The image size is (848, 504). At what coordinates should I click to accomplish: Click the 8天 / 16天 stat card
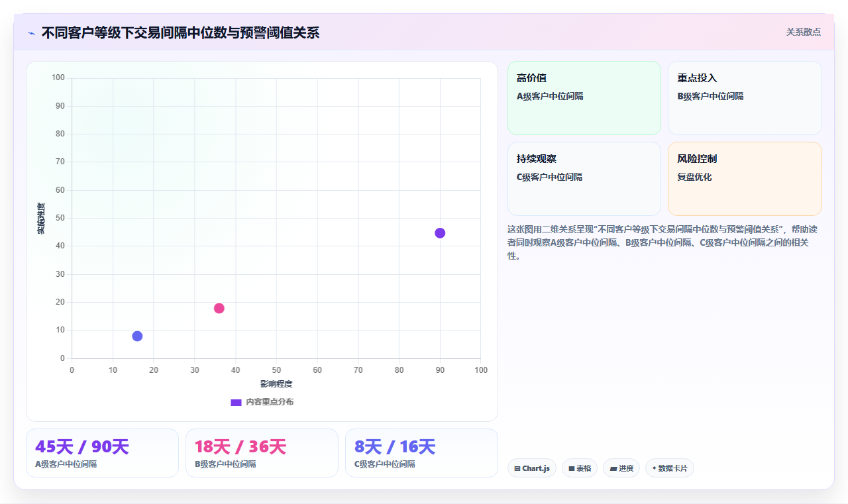pyautogui.click(x=421, y=453)
